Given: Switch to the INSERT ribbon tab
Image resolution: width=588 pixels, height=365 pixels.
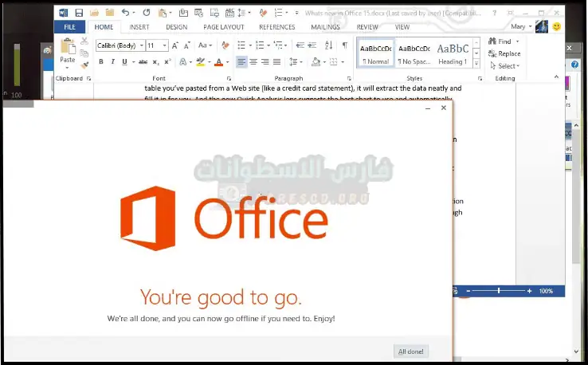Looking at the screenshot, I should pyautogui.click(x=139, y=27).
